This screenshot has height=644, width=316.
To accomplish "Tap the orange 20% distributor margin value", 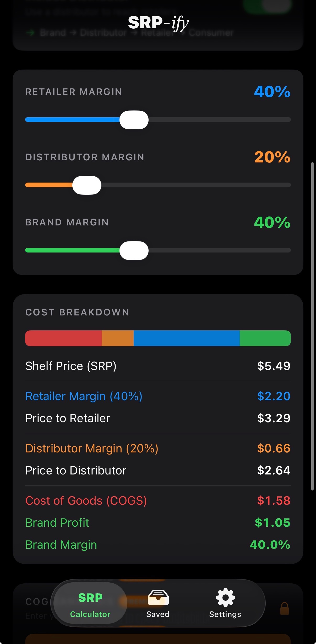I will [x=272, y=157].
